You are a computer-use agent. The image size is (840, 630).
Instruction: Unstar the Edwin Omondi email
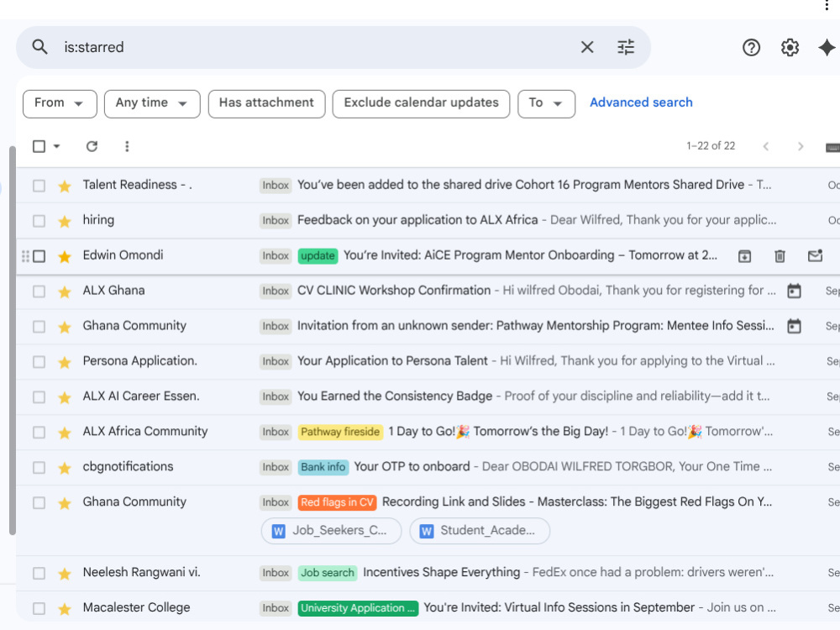point(65,256)
